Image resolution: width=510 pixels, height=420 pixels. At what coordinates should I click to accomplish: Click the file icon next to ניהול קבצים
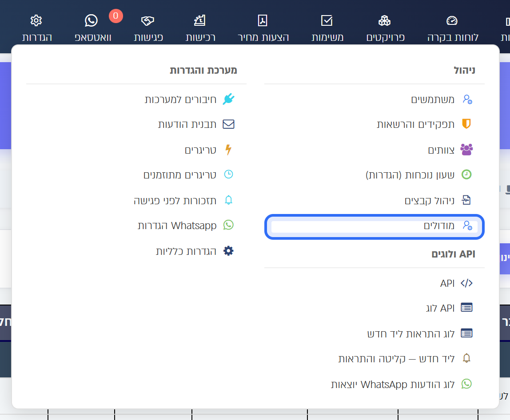coord(466,200)
